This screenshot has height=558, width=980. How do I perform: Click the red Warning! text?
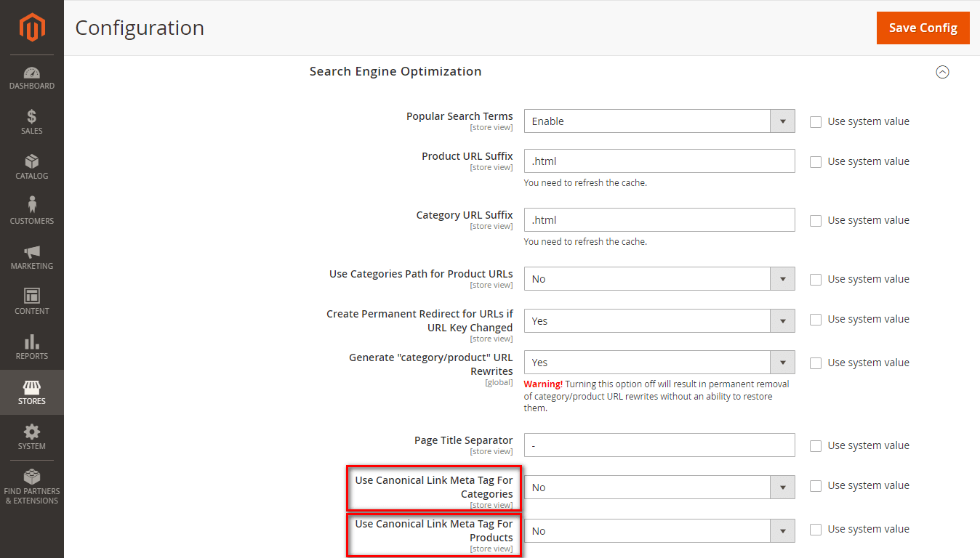click(x=543, y=384)
